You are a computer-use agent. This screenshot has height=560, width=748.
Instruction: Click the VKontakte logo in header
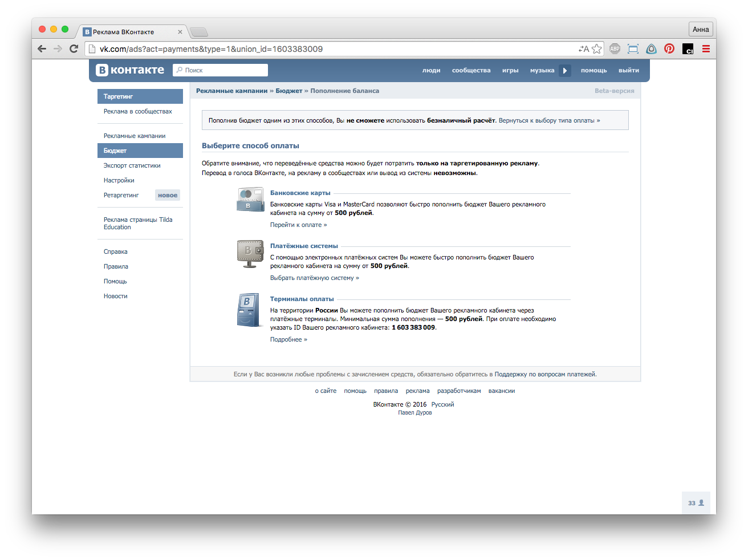(130, 70)
